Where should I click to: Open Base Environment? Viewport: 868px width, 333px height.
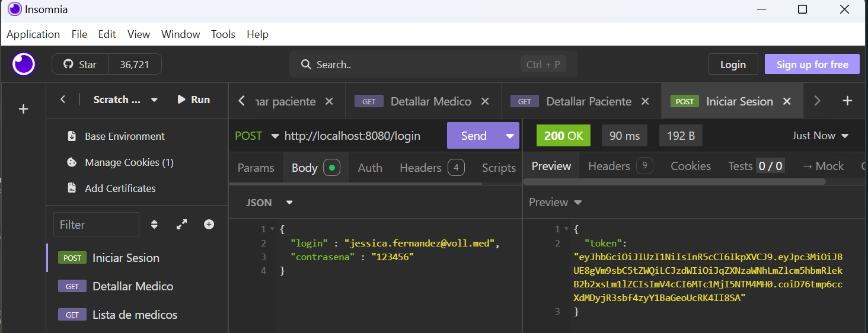click(116, 136)
